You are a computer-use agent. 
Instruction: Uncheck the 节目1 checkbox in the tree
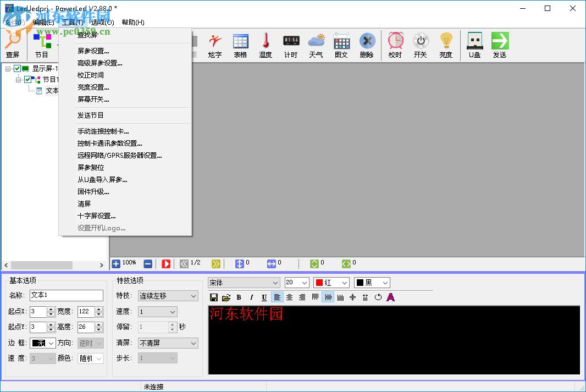29,79
